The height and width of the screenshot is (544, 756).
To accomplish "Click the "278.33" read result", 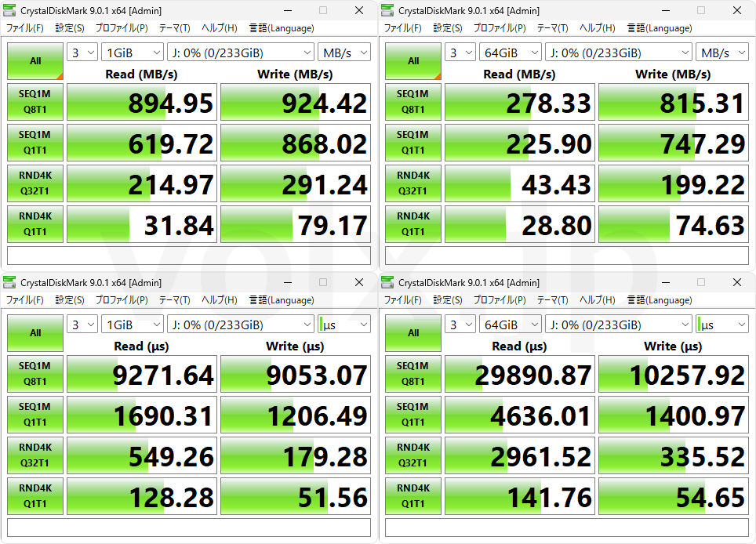I will pyautogui.click(x=520, y=102).
